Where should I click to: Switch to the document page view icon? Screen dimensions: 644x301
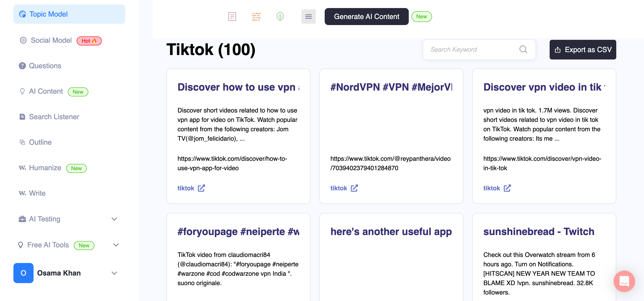coord(232,17)
